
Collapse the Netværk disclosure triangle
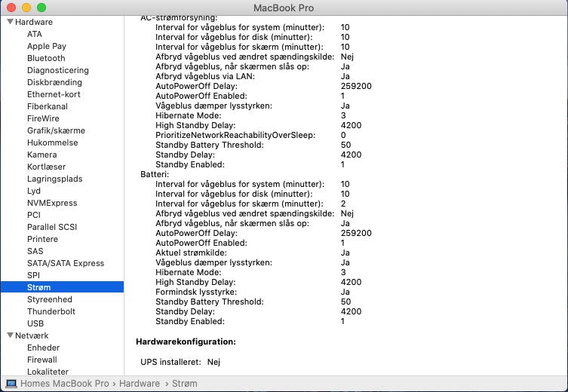coord(10,335)
